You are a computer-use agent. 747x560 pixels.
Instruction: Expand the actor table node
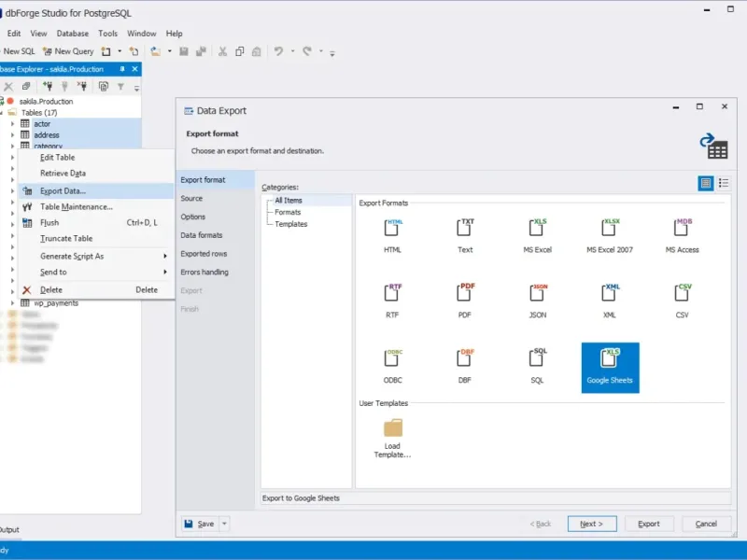click(x=12, y=124)
